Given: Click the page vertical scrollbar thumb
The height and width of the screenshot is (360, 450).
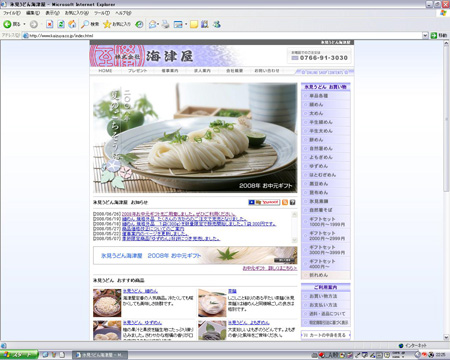Looking at the screenshot, I should [446, 118].
